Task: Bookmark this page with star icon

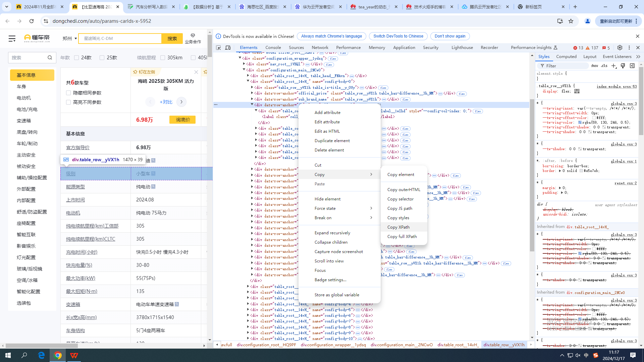Action: coord(571,21)
